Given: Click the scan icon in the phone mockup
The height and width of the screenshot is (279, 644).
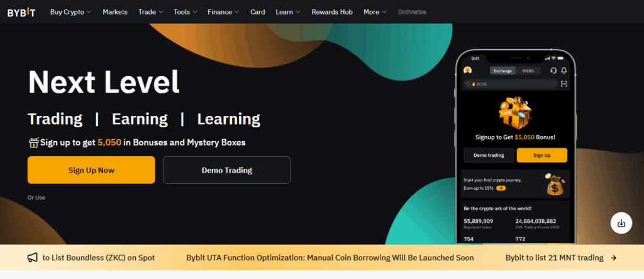Looking at the screenshot, I should pos(564,83).
